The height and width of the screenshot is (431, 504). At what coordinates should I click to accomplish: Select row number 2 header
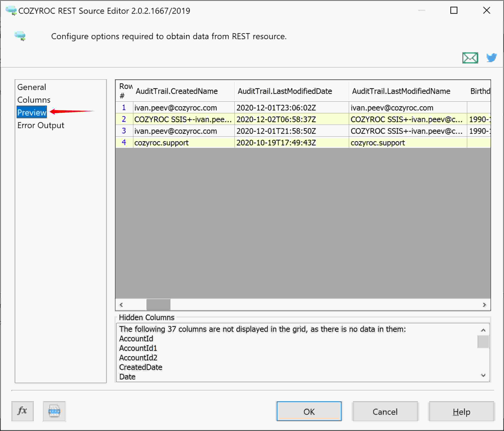[x=124, y=119]
